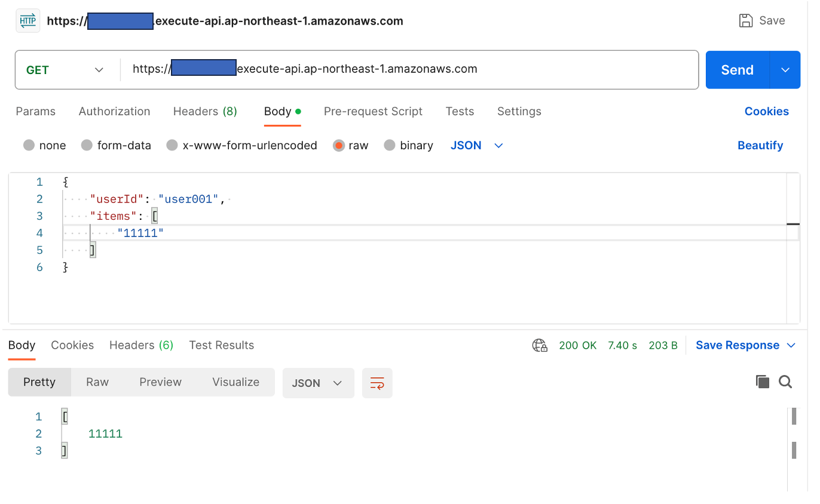
Task: Click the Beautify link
Action: click(x=760, y=146)
